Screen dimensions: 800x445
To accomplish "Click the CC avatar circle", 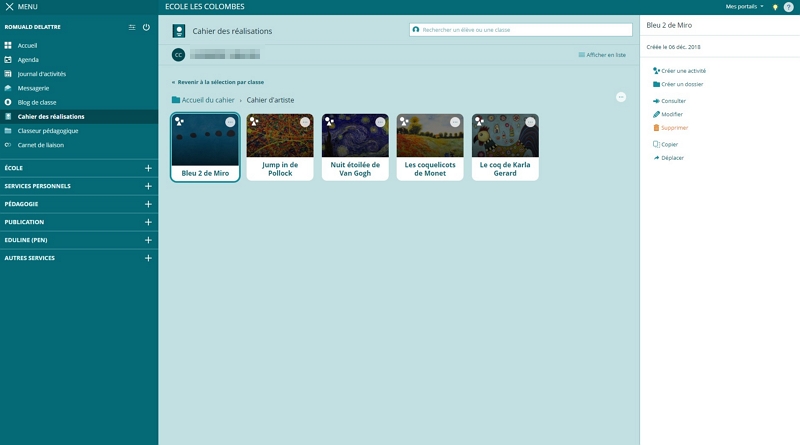I will (x=178, y=55).
